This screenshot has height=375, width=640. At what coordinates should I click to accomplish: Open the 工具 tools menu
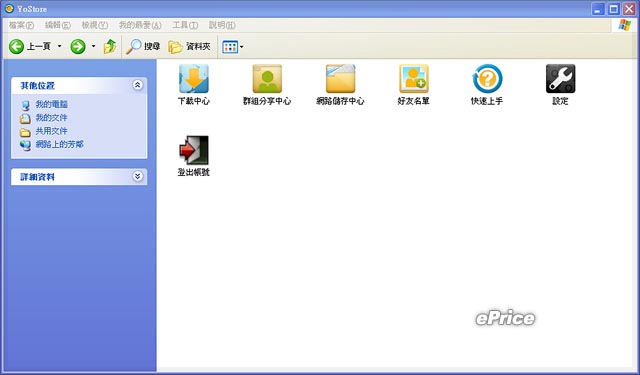(x=185, y=25)
